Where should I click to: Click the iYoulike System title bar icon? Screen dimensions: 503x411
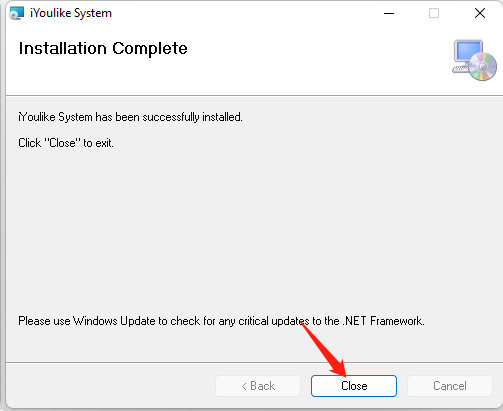[x=16, y=13]
